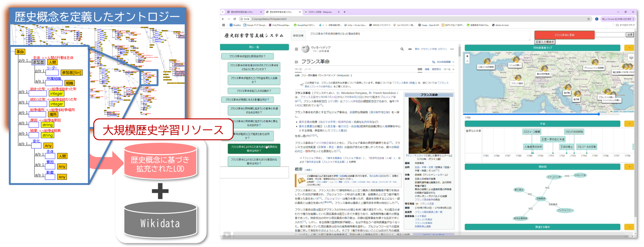Image resolution: width=644 pixels, height=247 pixels.
Task: Collapse the 同時期事象マップ panel with yellow button
Action: click(629, 48)
